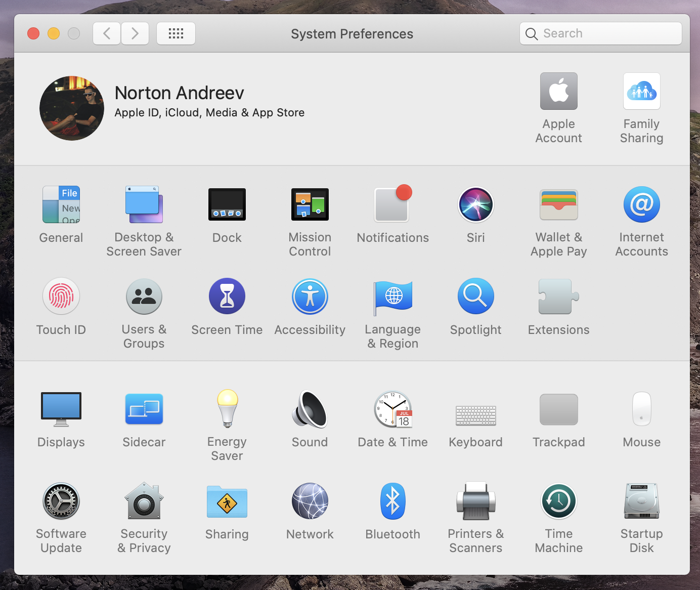Click 'Apple ID, iCloud, Media & App Store' text
Viewport: 700px width, 590px height.
pyautogui.click(x=209, y=112)
